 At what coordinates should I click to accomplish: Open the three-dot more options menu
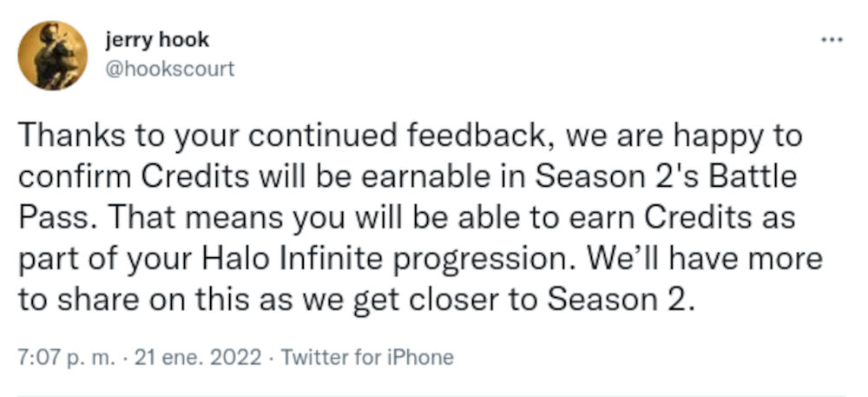tap(833, 41)
